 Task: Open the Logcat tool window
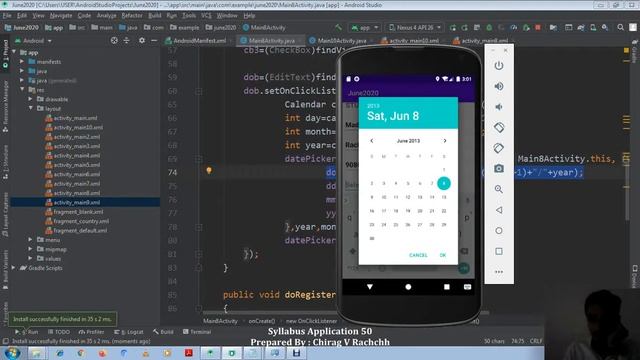click(129, 332)
